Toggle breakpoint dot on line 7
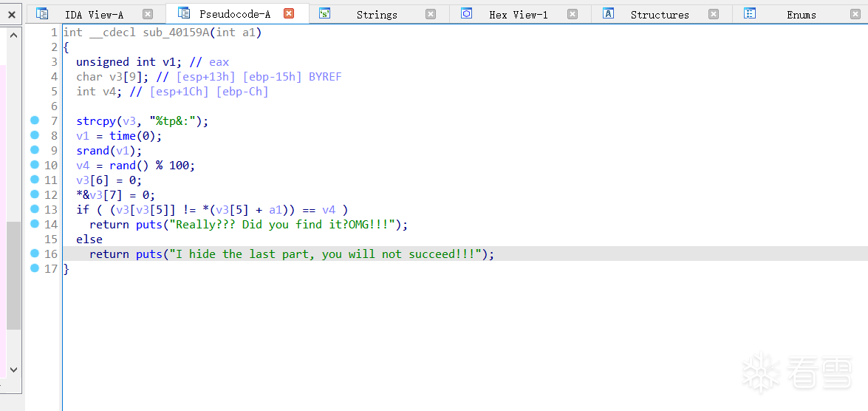 point(35,120)
